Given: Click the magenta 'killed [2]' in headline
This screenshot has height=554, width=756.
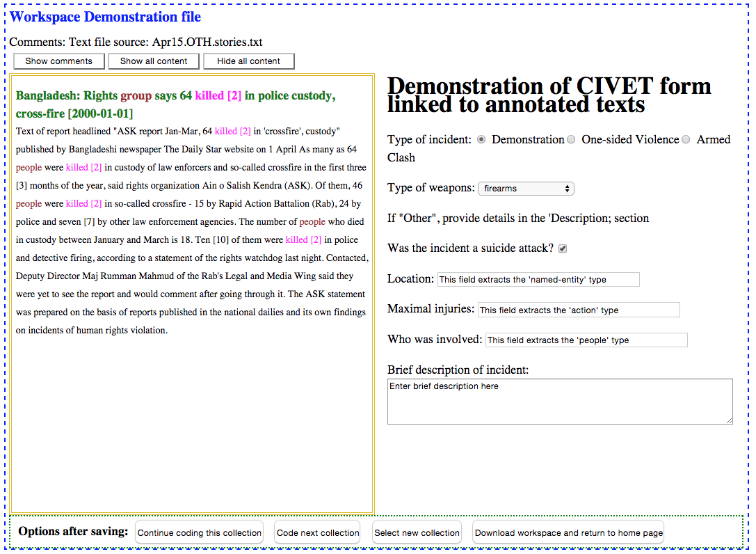Looking at the screenshot, I should [218, 96].
